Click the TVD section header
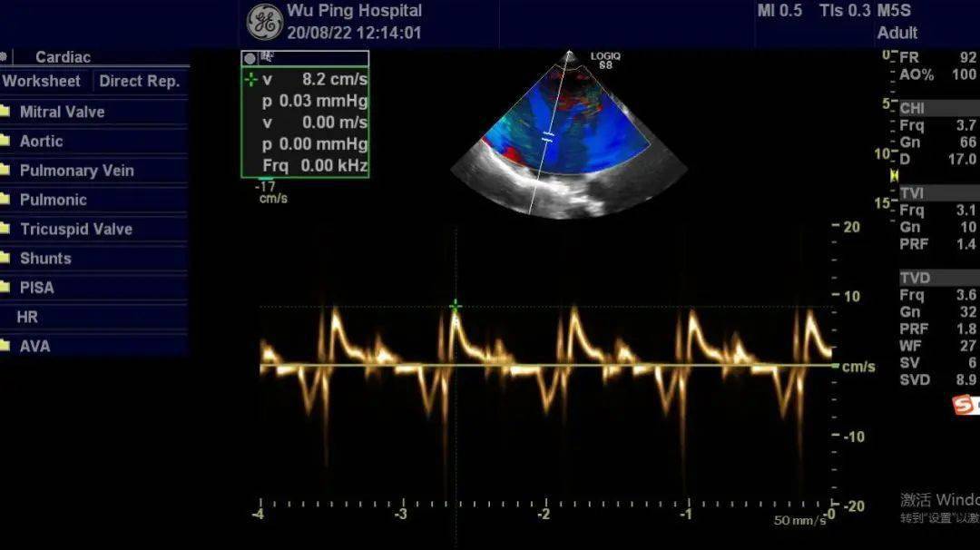980x550 pixels. (938, 278)
